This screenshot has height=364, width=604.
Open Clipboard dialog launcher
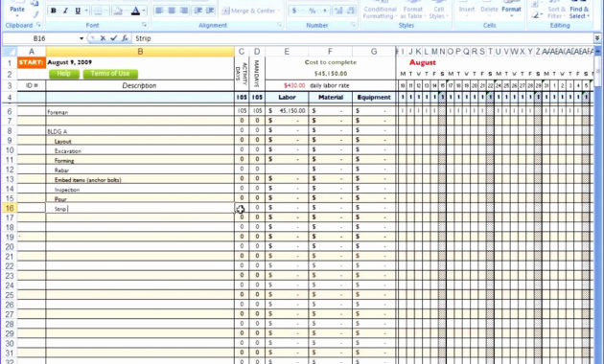[x=38, y=25]
